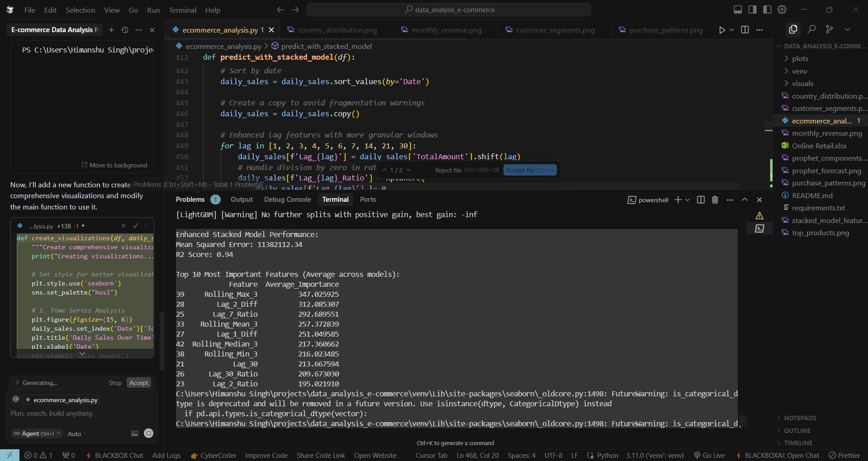Open the Search view icon
The width and height of the screenshot is (868, 461).
click(811, 29)
